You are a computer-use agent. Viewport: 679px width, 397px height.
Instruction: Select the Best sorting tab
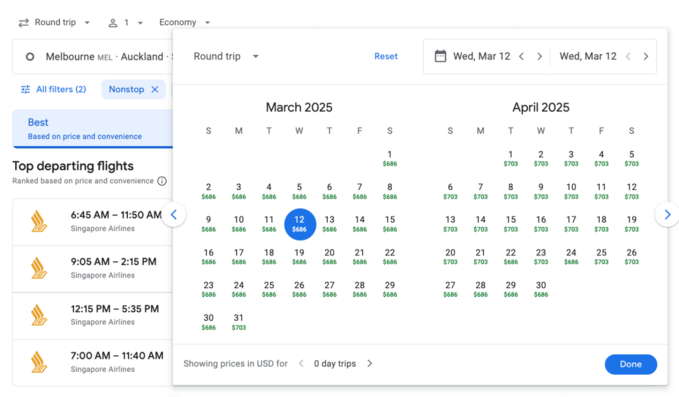pyautogui.click(x=93, y=129)
